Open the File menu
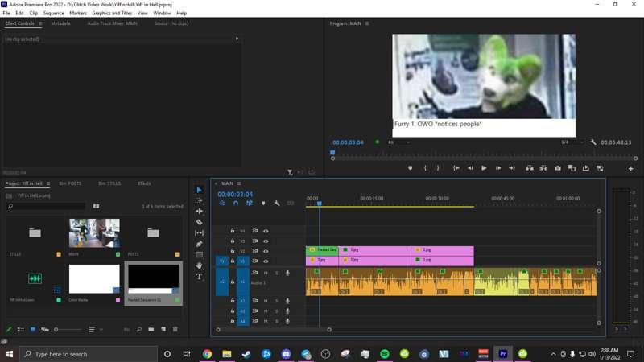 tap(6, 13)
